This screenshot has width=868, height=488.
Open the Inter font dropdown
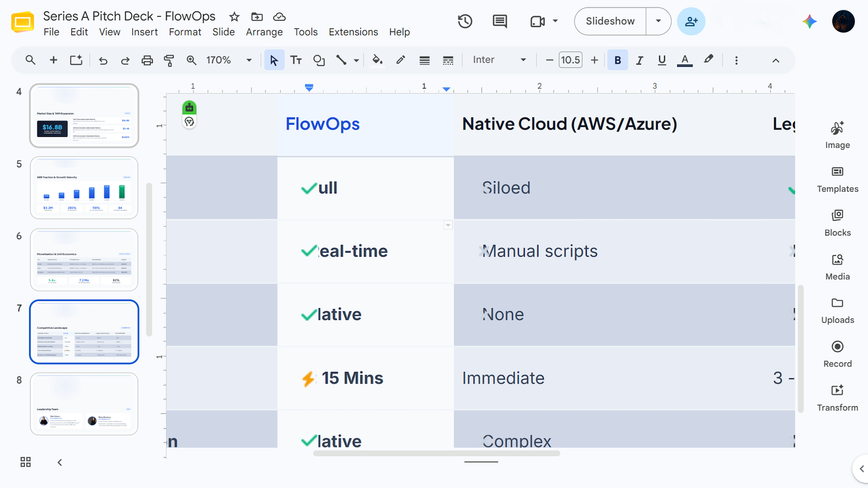499,60
